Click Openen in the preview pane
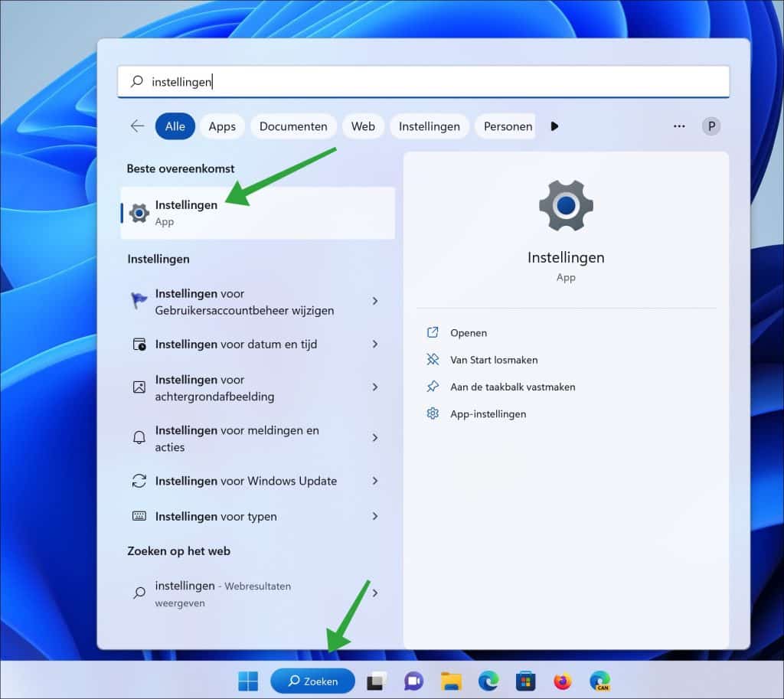Screen dimensions: 784x699 (x=468, y=333)
